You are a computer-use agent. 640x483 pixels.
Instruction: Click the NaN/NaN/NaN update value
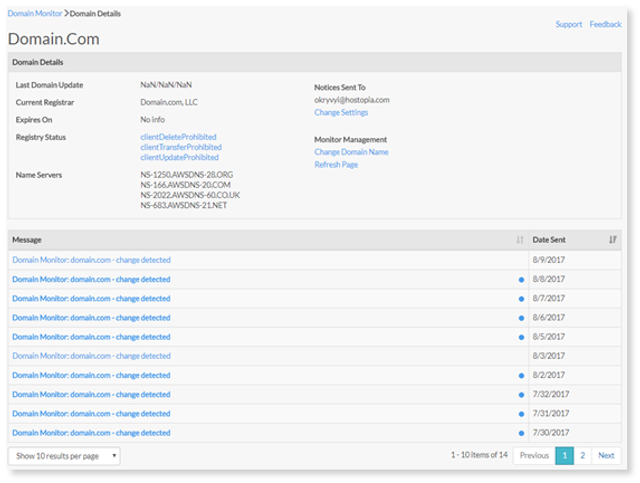tap(166, 85)
